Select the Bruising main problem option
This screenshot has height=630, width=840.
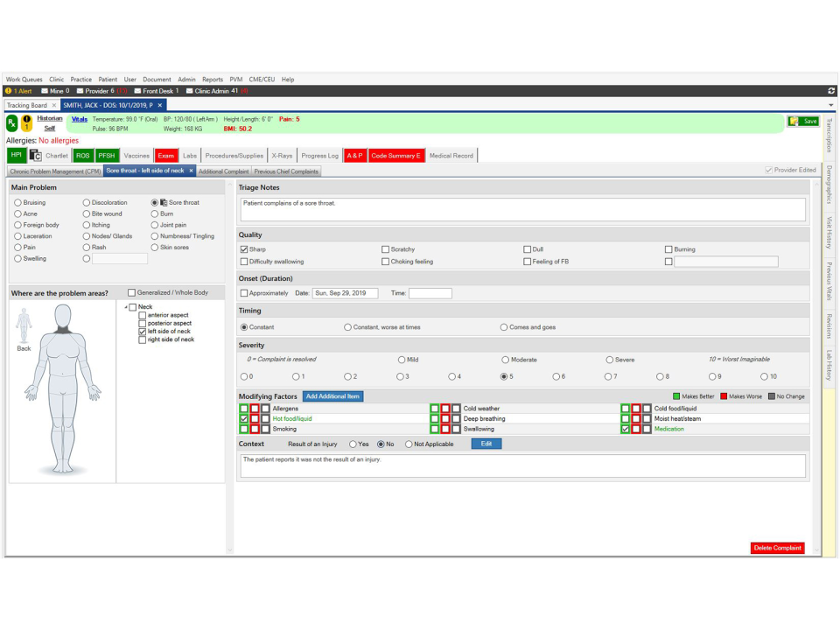point(16,202)
